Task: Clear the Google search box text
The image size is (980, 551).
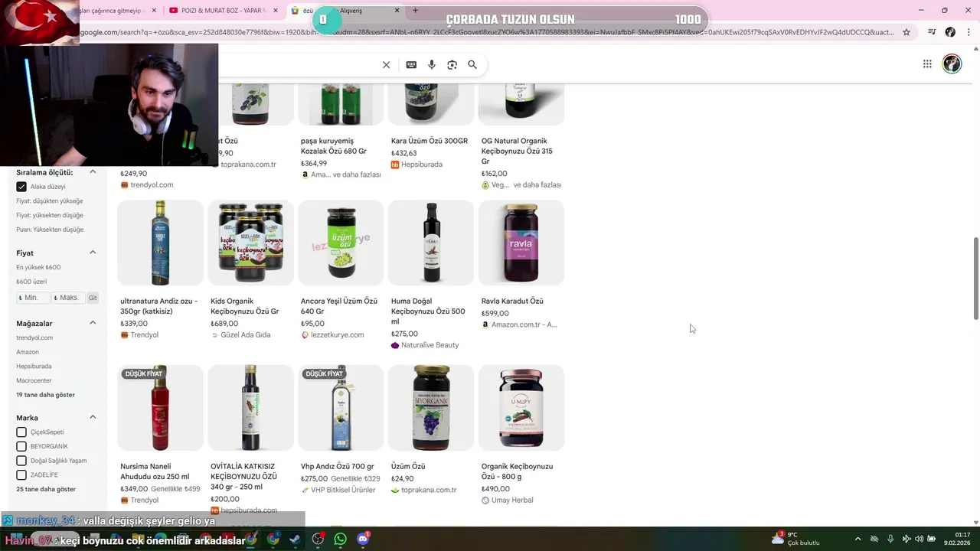Action: point(386,65)
